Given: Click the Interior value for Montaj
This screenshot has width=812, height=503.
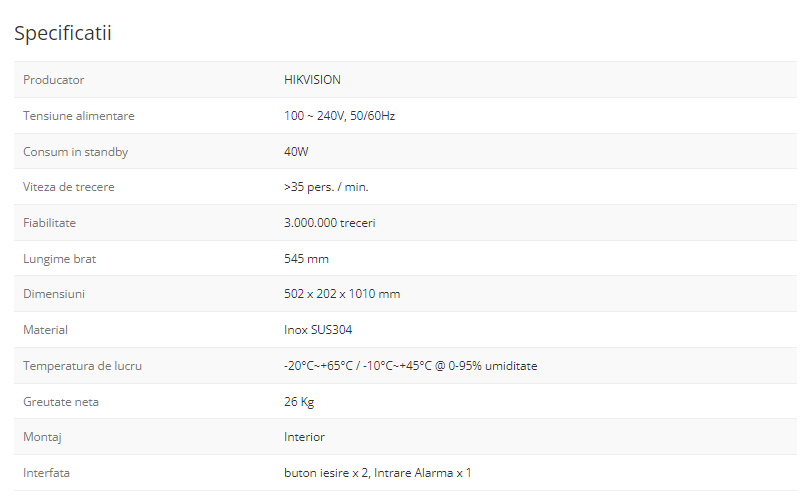Looking at the screenshot, I should click(304, 437).
